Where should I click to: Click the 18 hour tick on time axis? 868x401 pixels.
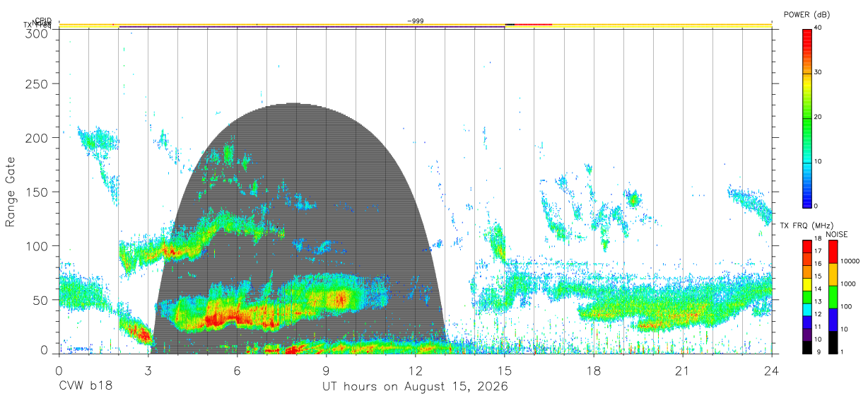tap(594, 371)
